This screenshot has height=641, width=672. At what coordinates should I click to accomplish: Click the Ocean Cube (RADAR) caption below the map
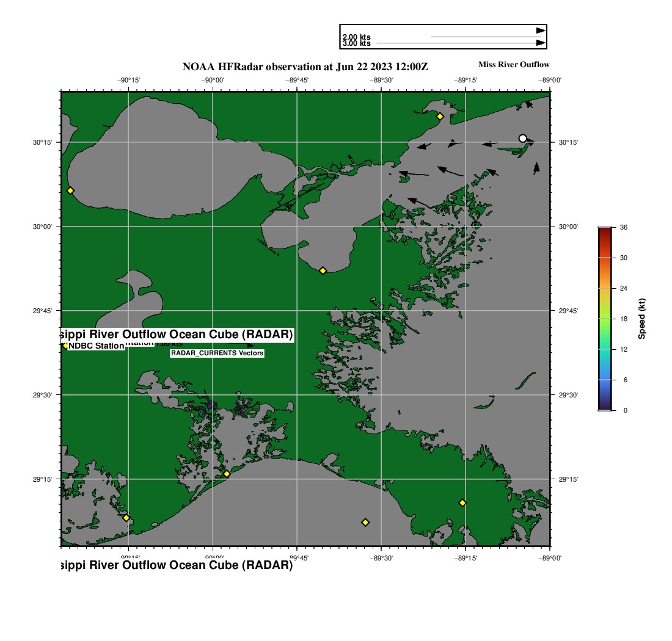pos(177,565)
